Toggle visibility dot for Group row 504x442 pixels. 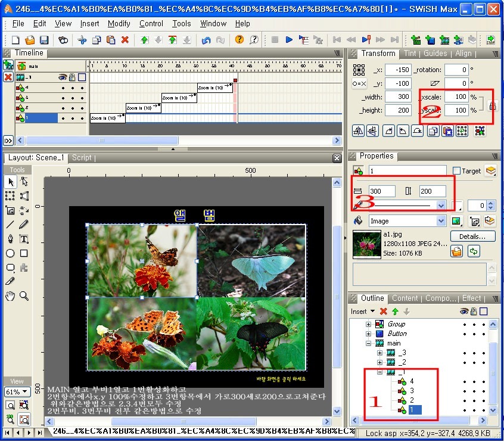point(465,324)
